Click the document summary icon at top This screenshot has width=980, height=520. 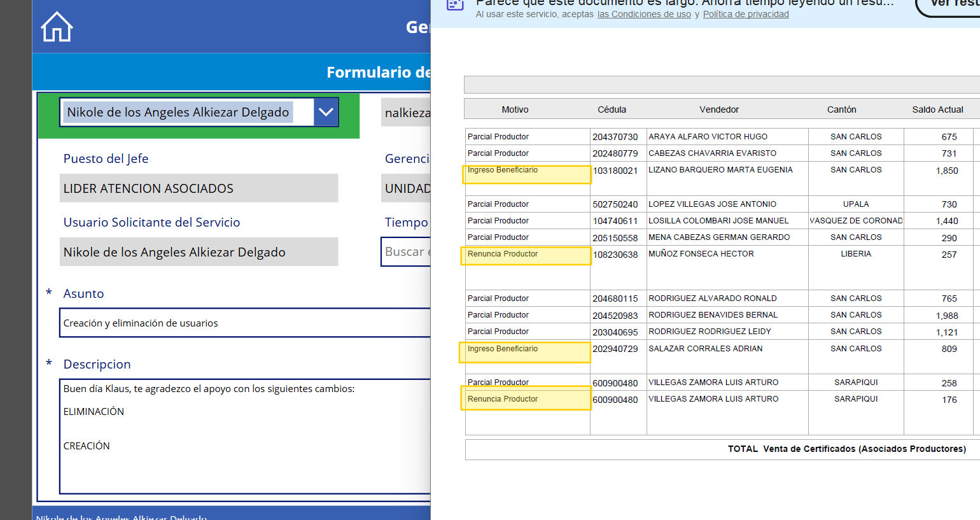455,4
